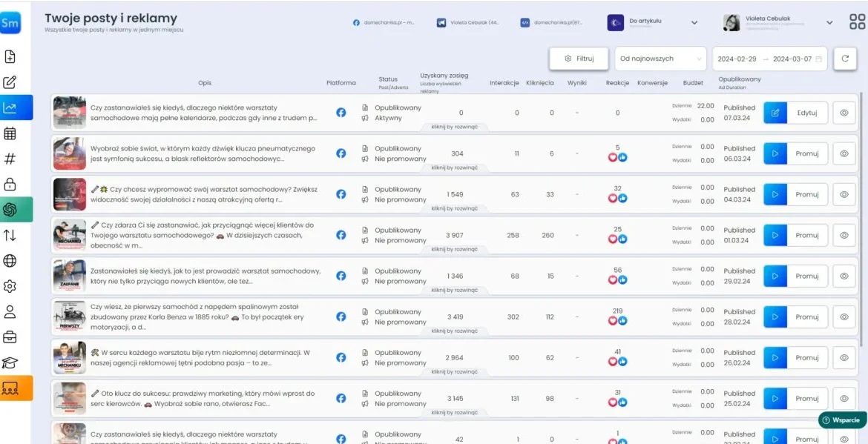Click the padlock icon in sidebar
Screen dimensions: 868x444
[x=10, y=185]
